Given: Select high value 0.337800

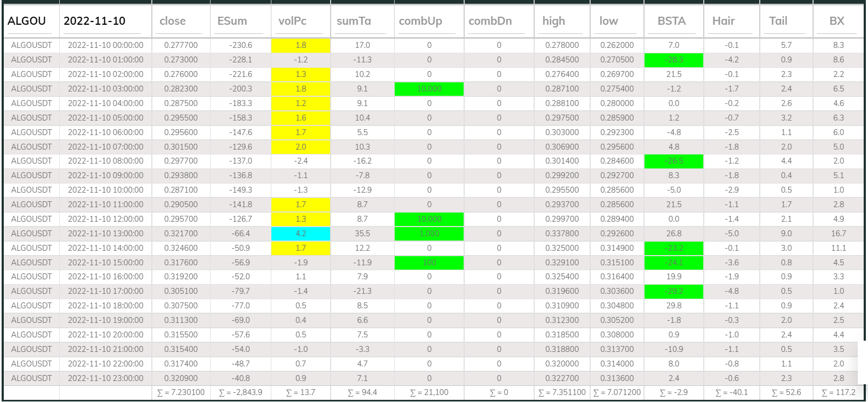Looking at the screenshot, I should click(x=562, y=234).
